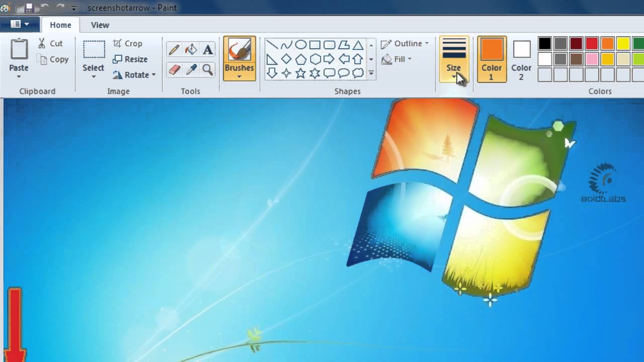Select the Text tool
Screen dimensions: 644x362
207,50
